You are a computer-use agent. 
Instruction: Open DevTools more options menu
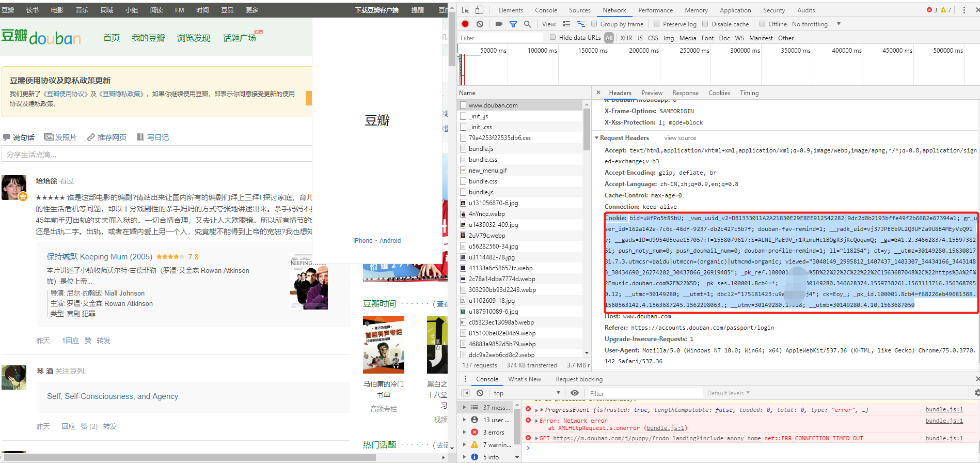[964, 10]
